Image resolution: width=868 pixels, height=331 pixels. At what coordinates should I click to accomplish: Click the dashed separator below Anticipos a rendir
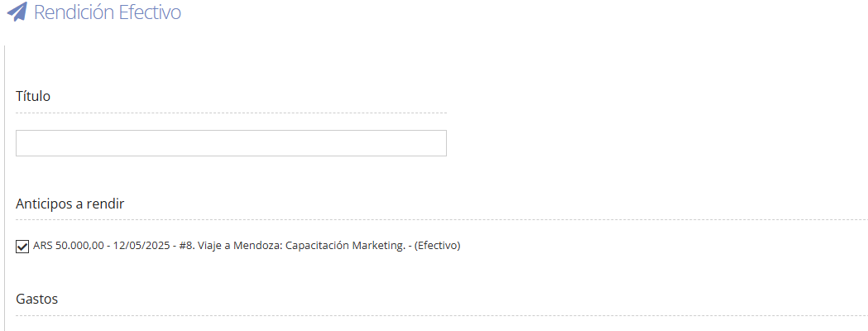coord(442,220)
